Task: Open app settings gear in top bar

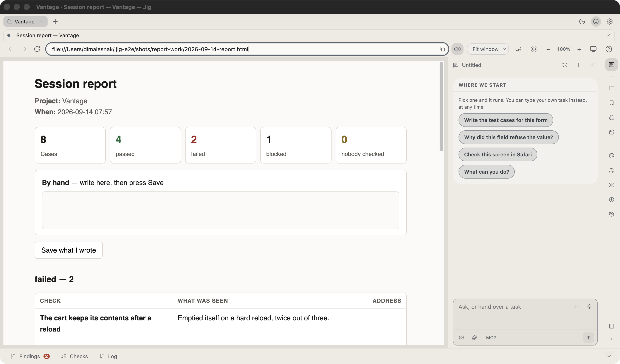Action: coord(609,22)
